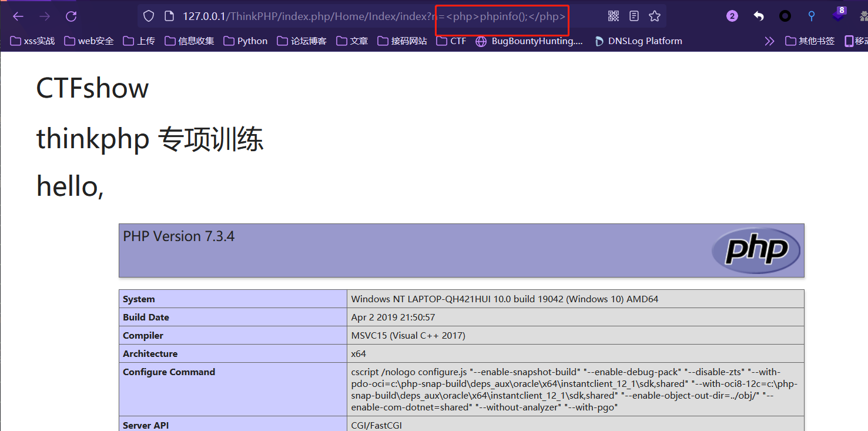
Task: Expand the hidden bookmarks overflow chevron
Action: pos(770,41)
